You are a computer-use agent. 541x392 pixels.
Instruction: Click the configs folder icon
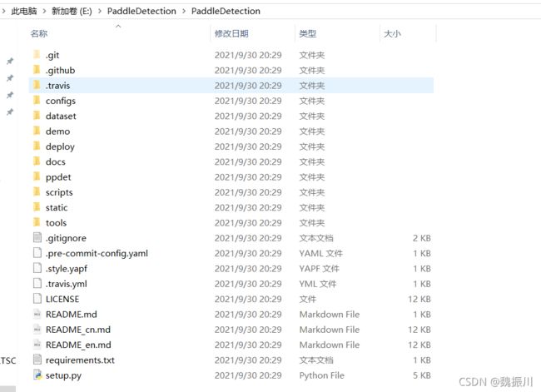pos(37,101)
